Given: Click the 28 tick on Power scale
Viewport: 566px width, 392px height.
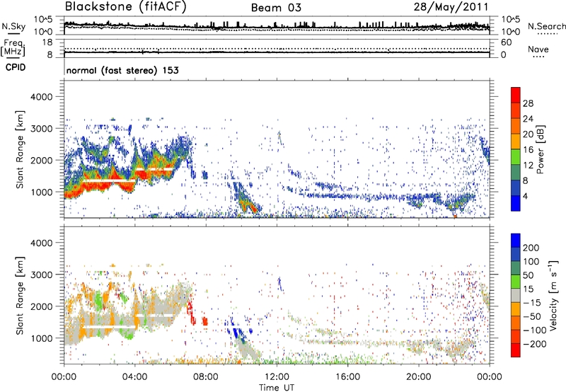Looking at the screenshot, I should pyautogui.click(x=528, y=103).
